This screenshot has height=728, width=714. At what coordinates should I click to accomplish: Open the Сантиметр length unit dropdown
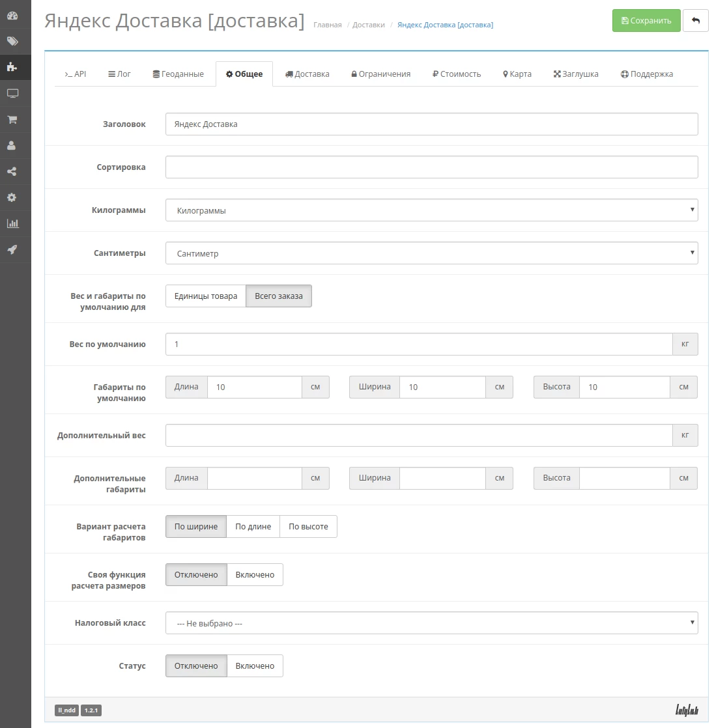pyautogui.click(x=431, y=253)
